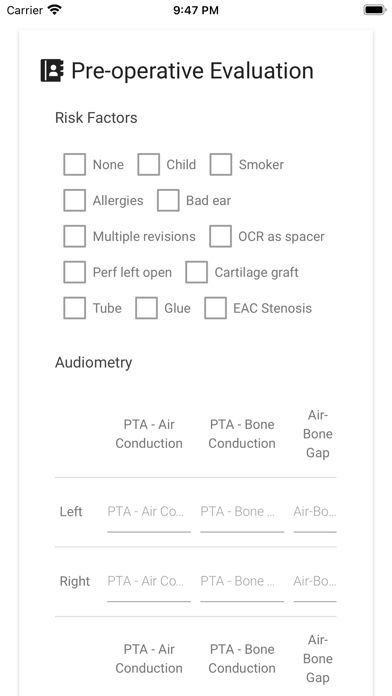The image size is (392, 696).
Task: Tick the Perf left open checkbox
Action: [x=75, y=273]
